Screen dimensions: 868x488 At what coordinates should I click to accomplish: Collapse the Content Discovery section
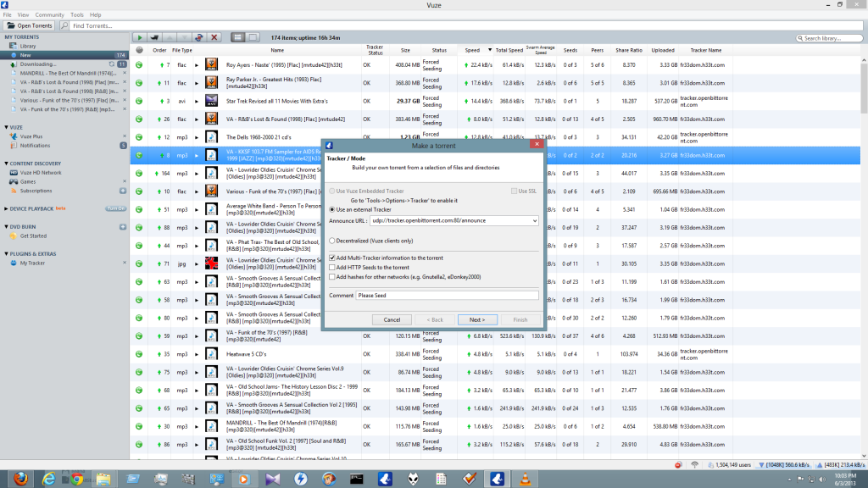tap(6, 164)
